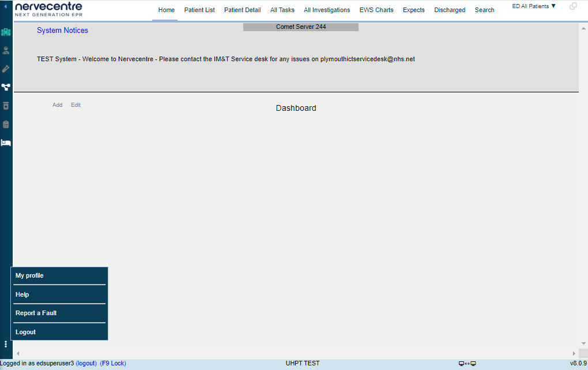Switch to the Home tab
Viewport: 588px width, 370px height.
[166, 10]
